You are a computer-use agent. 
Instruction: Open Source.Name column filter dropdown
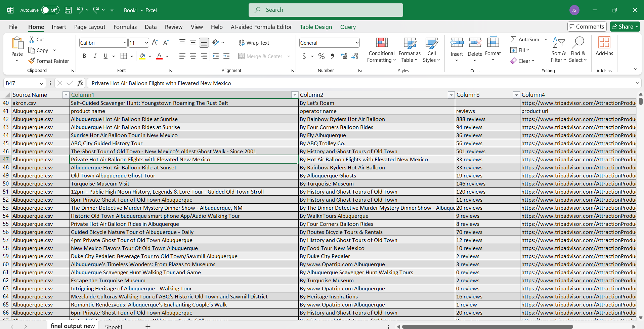pos(66,95)
